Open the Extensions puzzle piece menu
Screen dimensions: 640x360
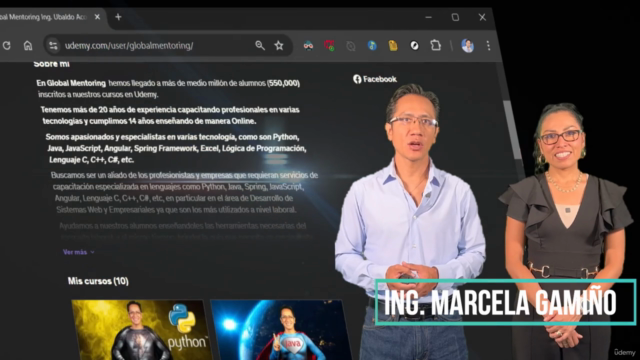coord(436,45)
